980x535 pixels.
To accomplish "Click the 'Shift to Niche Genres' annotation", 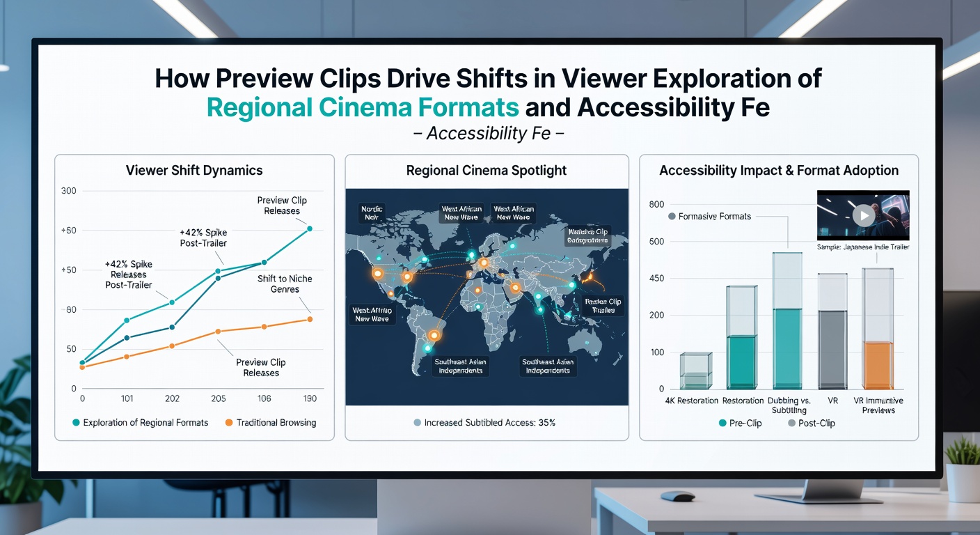I will click(285, 284).
